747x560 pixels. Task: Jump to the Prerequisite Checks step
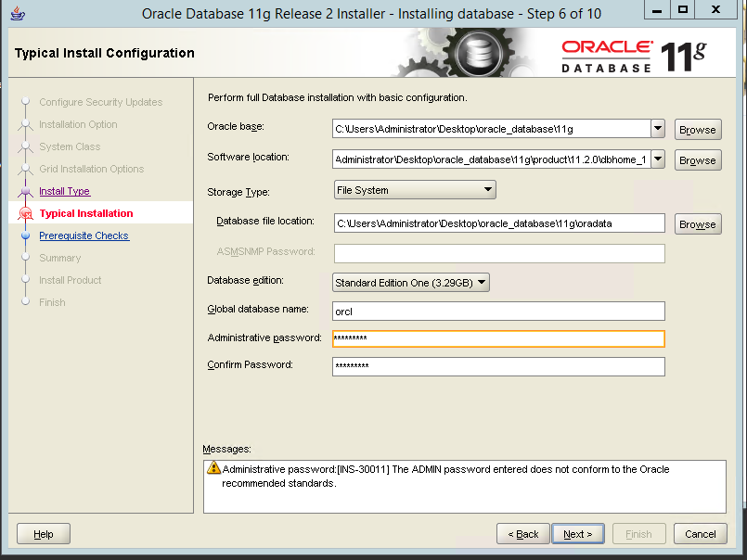click(84, 235)
